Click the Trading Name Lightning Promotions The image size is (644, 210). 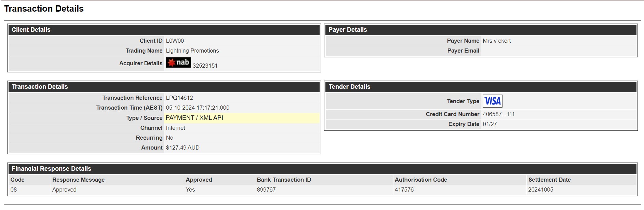[x=192, y=51]
